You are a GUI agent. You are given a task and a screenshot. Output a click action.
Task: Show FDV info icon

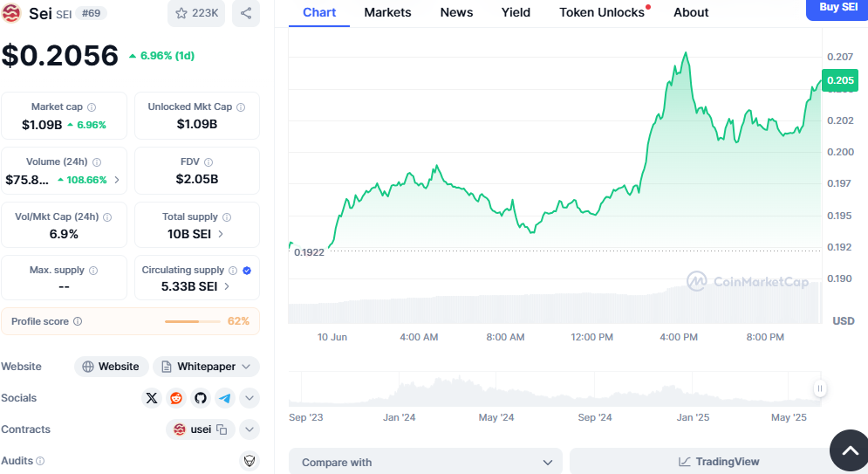[x=208, y=162]
